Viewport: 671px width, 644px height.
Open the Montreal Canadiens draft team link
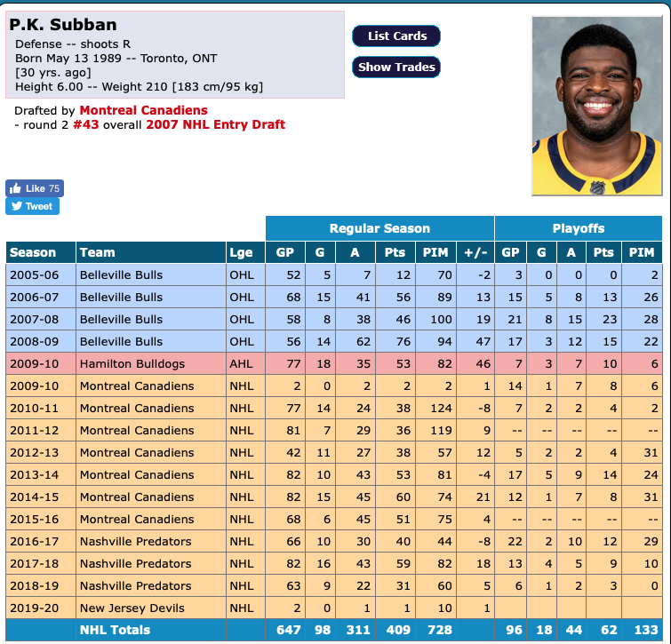[143, 110]
